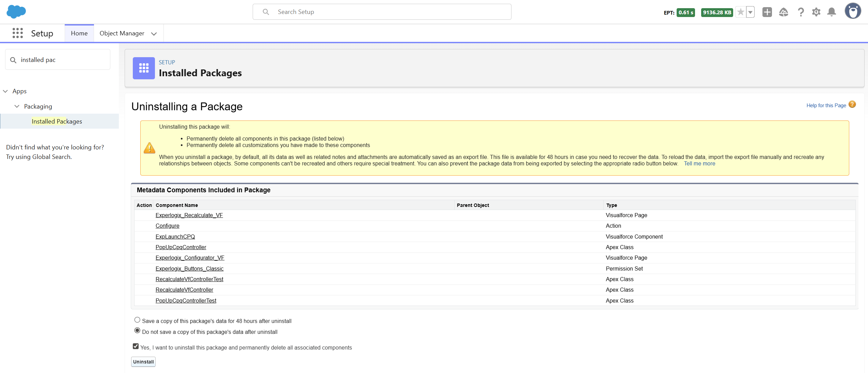The width and height of the screenshot is (868, 373).
Task: Open the RecalculateVfController link
Action: (x=184, y=290)
